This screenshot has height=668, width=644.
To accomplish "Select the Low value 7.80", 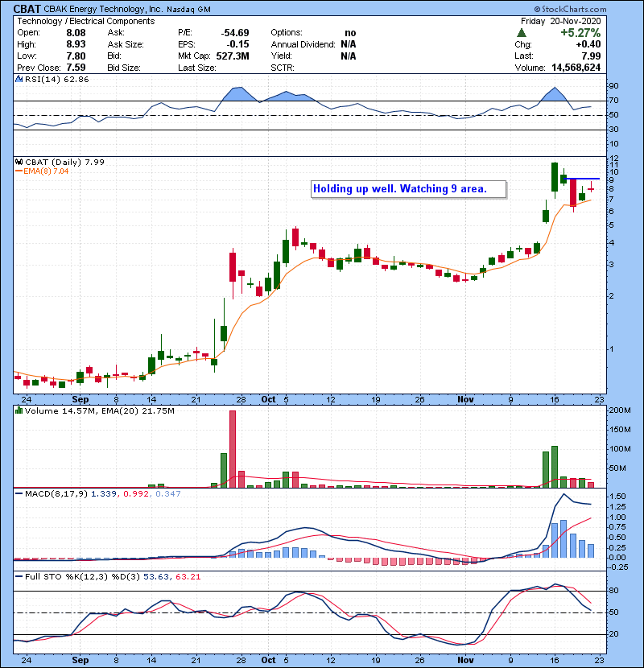I will (76, 56).
